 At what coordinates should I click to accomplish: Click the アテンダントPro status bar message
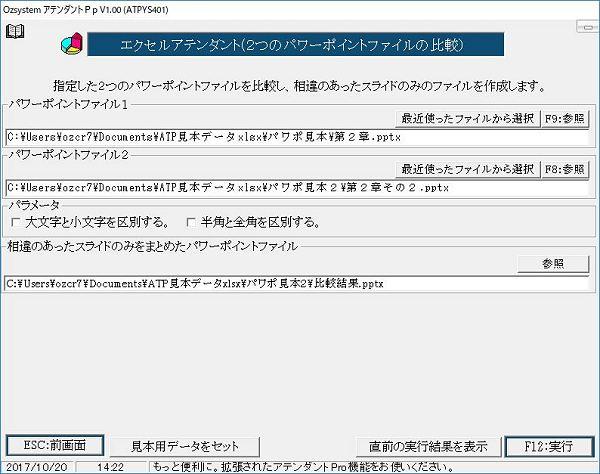tap(303, 467)
